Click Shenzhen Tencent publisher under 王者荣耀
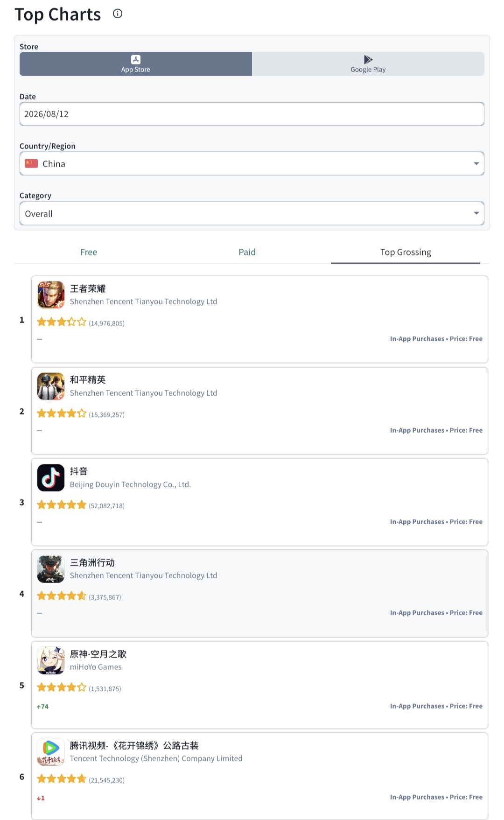 click(144, 301)
